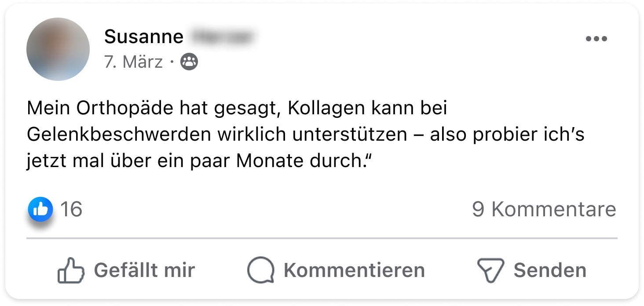Click the word Gelenkbeschwerden in the post
The image size is (644, 306).
tap(119, 135)
